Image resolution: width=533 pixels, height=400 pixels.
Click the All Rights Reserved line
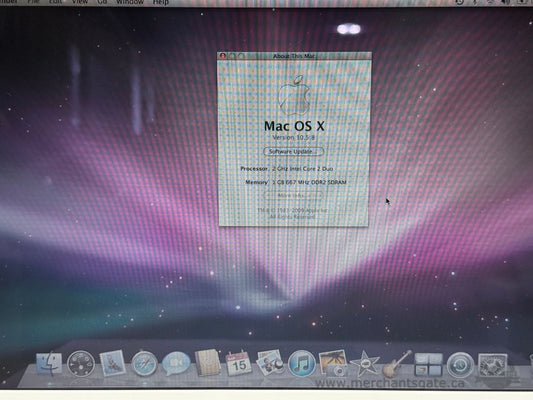click(293, 216)
